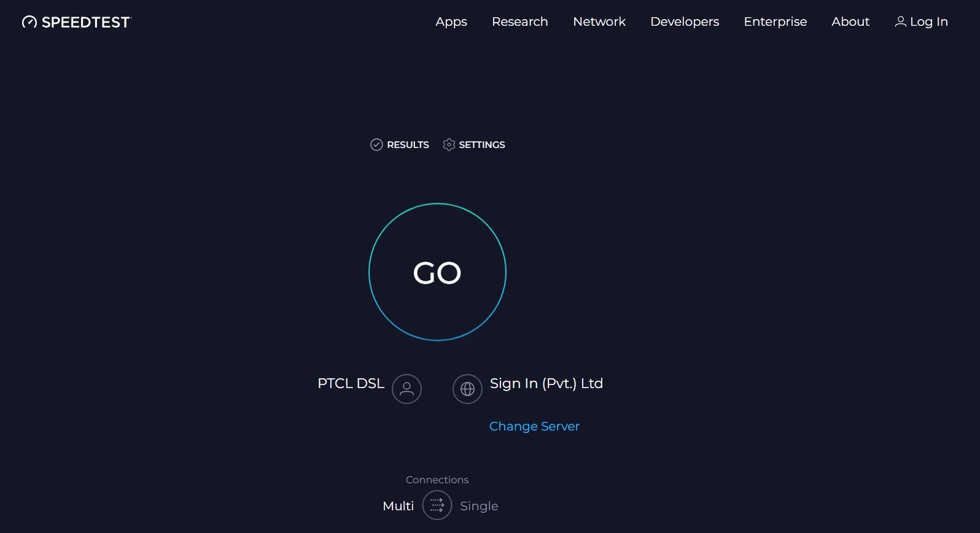Screen dimensions: 980x533
Task: Start the speed test with GO
Action: 437,272
